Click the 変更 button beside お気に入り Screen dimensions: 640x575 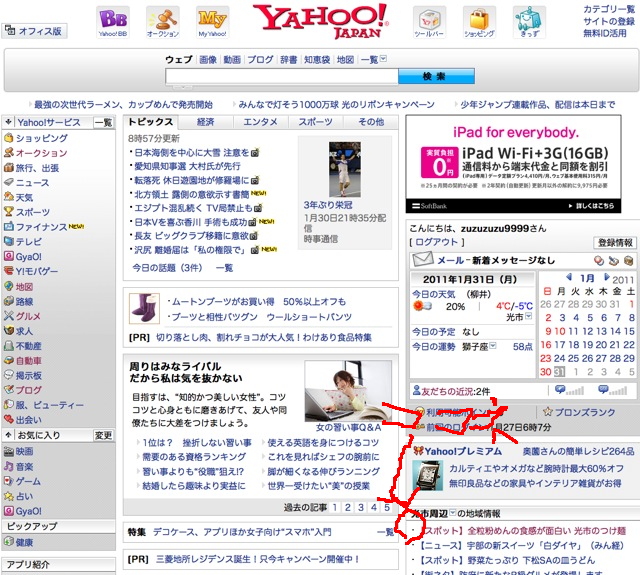coord(104,435)
